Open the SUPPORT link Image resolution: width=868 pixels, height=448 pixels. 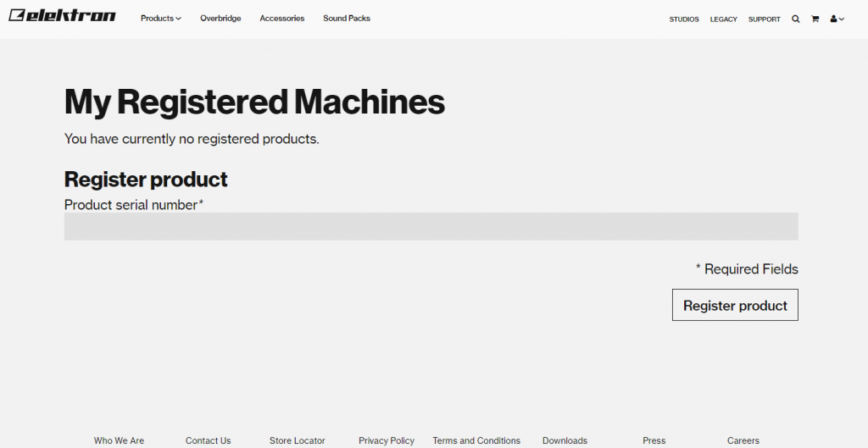coord(764,19)
